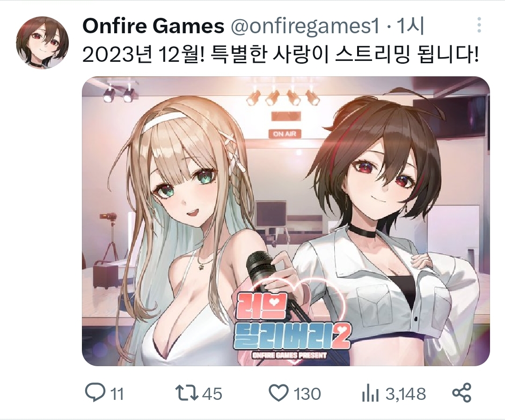Click the retweet count 45
The width and height of the screenshot is (505, 420).
(x=212, y=394)
